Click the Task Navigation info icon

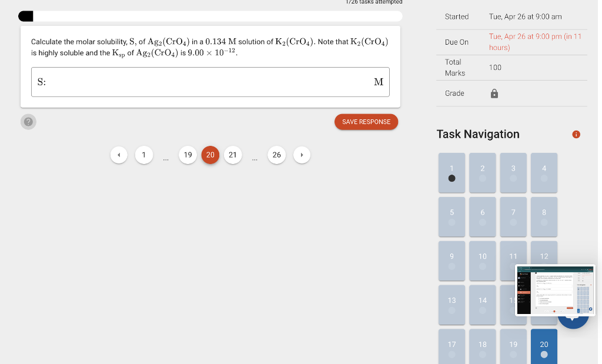point(576,135)
